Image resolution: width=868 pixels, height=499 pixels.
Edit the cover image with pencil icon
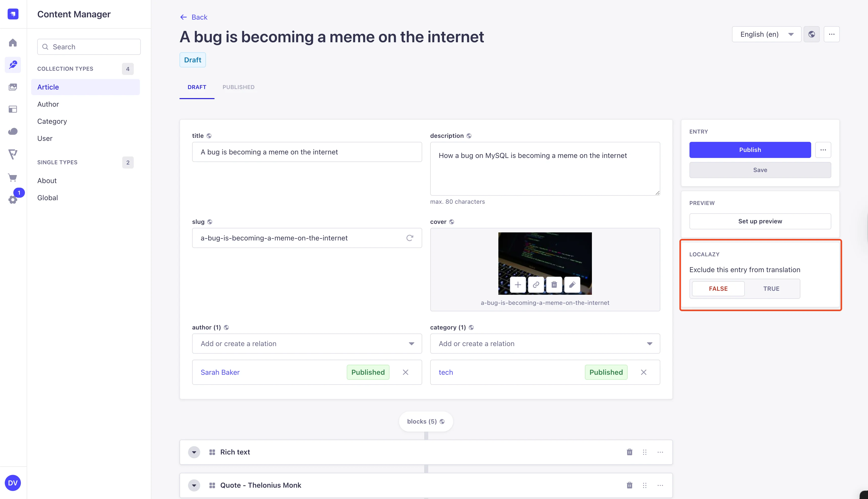(x=572, y=285)
